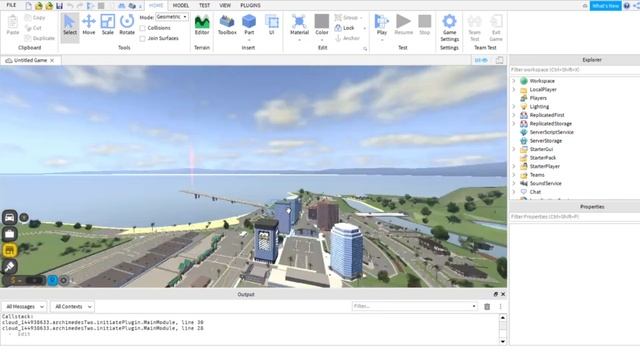Expand the Part insert dropdown arrow
The image size is (640, 360).
pos(249,40)
